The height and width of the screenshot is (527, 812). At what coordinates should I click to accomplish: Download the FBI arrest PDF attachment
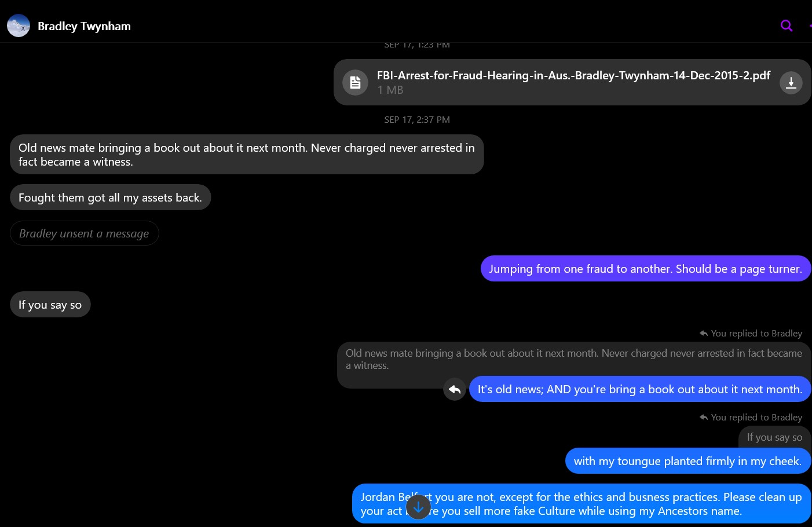(x=791, y=82)
